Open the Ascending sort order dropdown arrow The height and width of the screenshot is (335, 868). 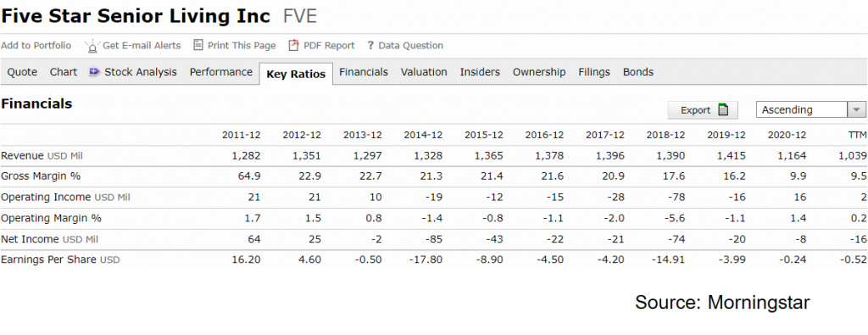856,109
